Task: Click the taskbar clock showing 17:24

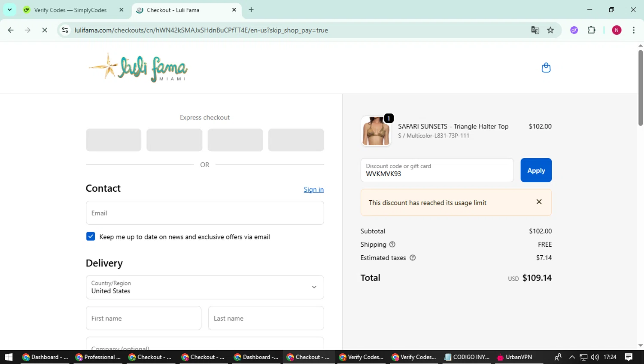Action: click(x=610, y=357)
